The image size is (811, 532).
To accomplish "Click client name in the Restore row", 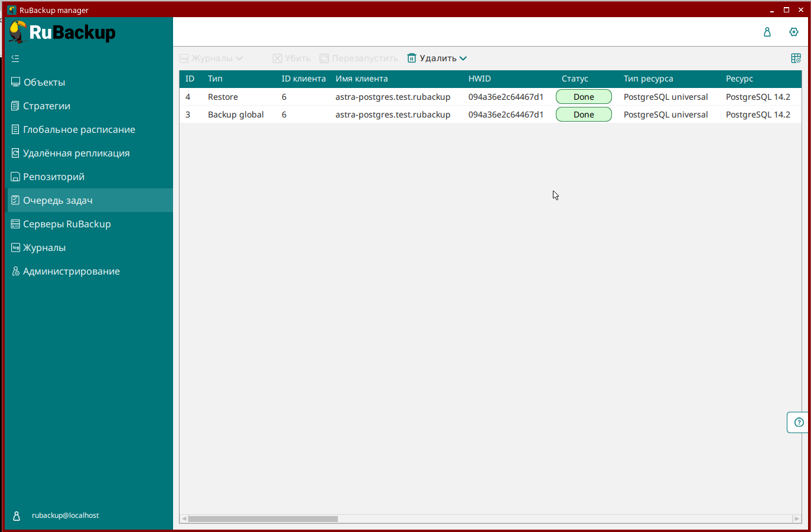I will click(x=393, y=97).
